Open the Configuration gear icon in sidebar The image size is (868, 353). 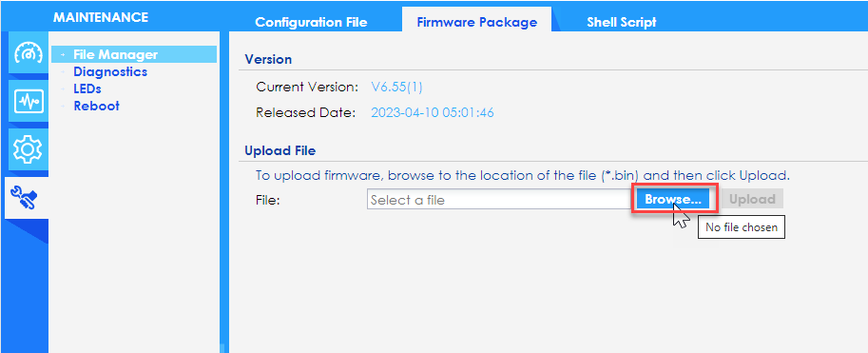tap(29, 149)
